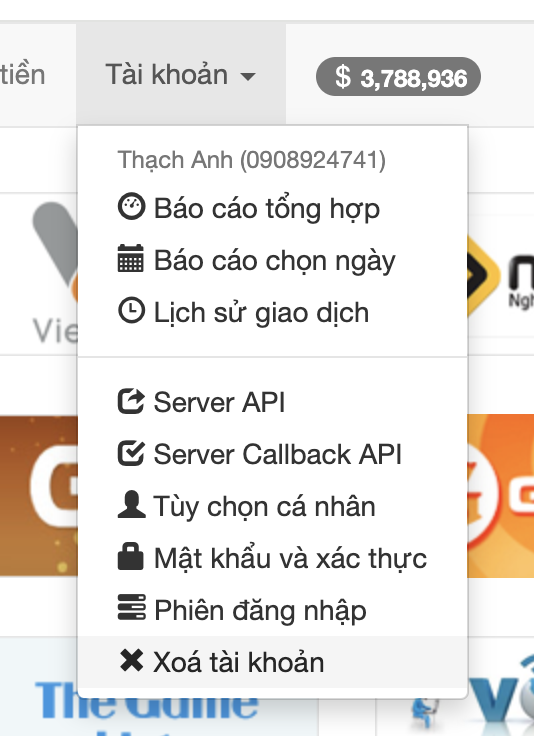Click the yellow diamond logo thumbnail
Image resolution: width=534 pixels, height=736 pixels.
click(483, 275)
